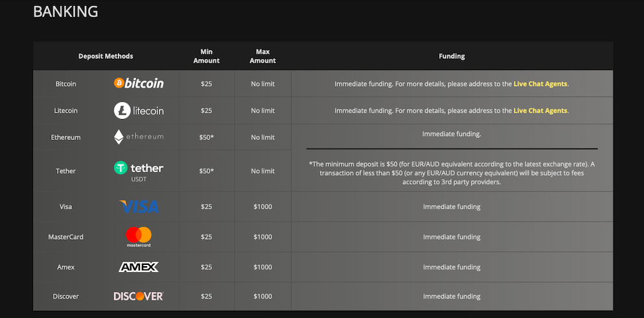Image resolution: width=644 pixels, height=318 pixels.
Task: Select the Discover method name
Action: [x=65, y=296]
